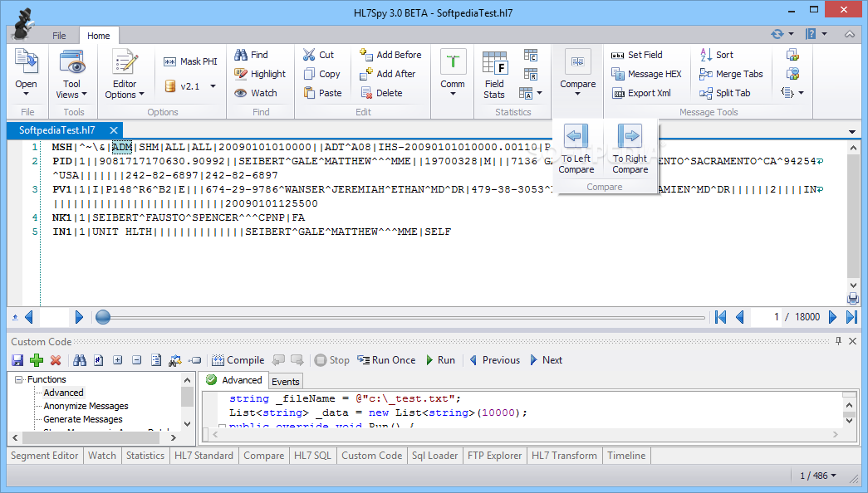
Task: Click the message position slider handle
Action: 103,317
